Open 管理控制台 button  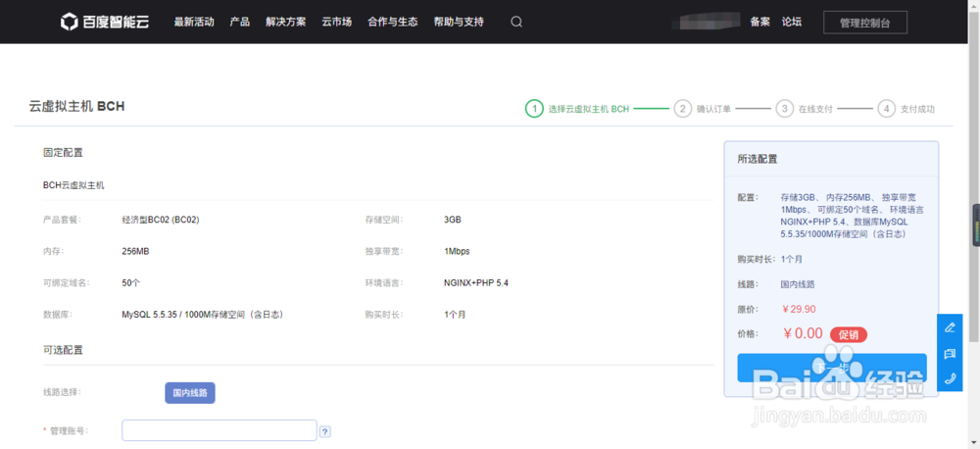865,23
